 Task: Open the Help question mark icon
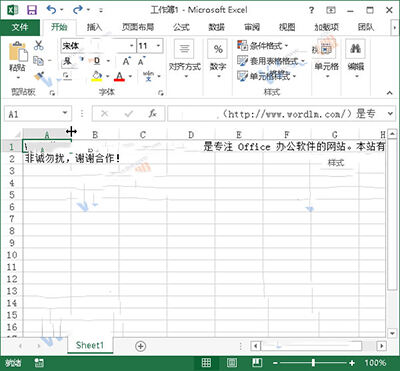coord(311,10)
